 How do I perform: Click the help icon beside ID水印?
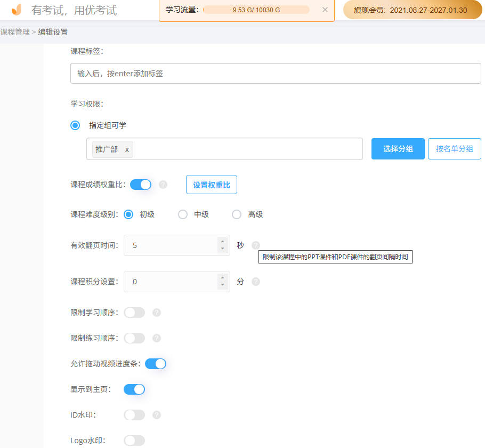tap(156, 415)
